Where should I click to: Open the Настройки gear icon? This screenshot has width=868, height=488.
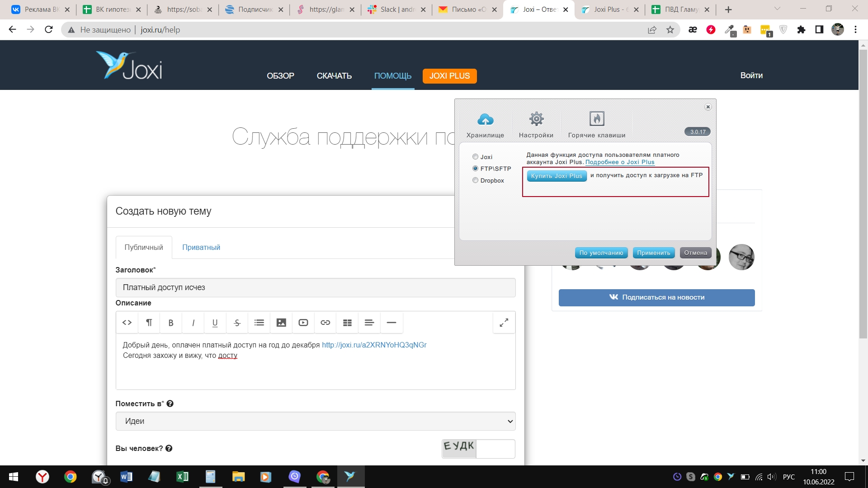click(x=536, y=119)
